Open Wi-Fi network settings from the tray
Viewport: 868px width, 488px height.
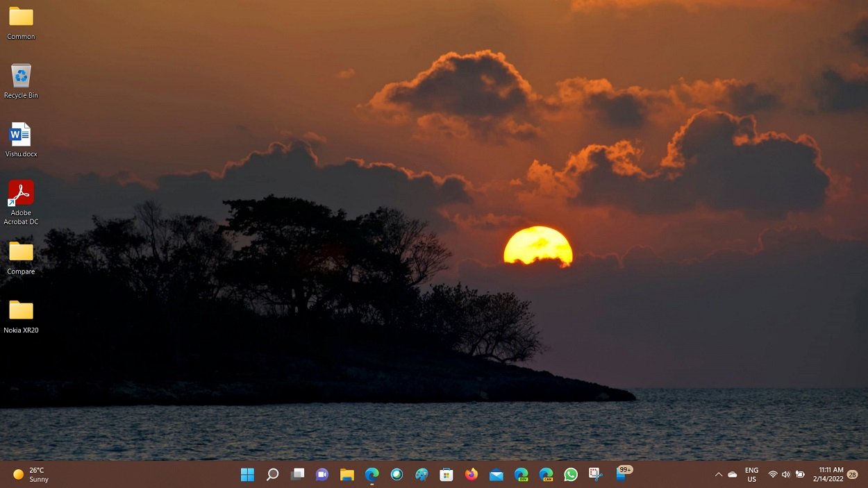pyautogui.click(x=772, y=475)
